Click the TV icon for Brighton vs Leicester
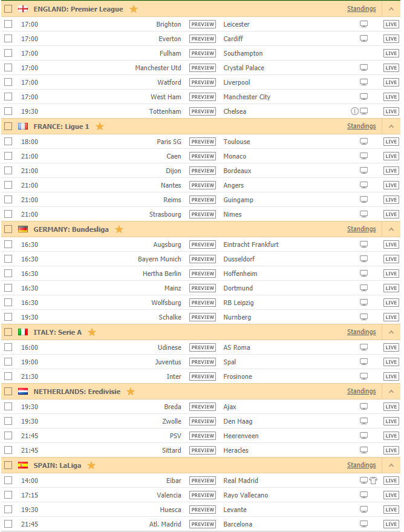 point(364,24)
